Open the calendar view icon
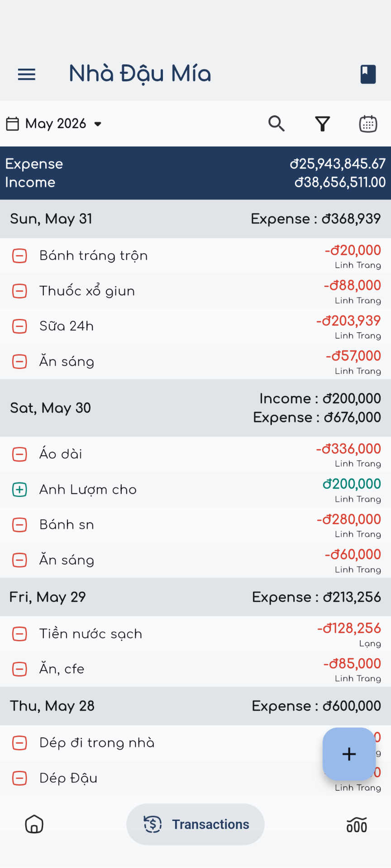 point(368,123)
